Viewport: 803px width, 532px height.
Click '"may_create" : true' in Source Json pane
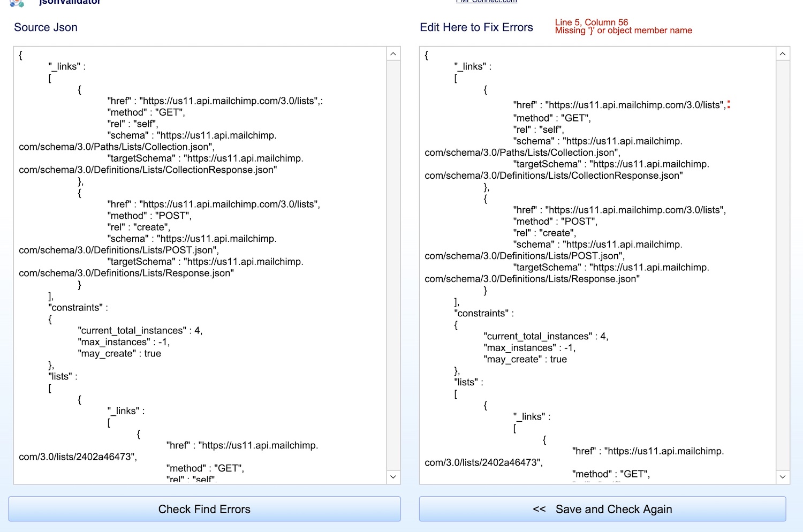tap(119, 354)
